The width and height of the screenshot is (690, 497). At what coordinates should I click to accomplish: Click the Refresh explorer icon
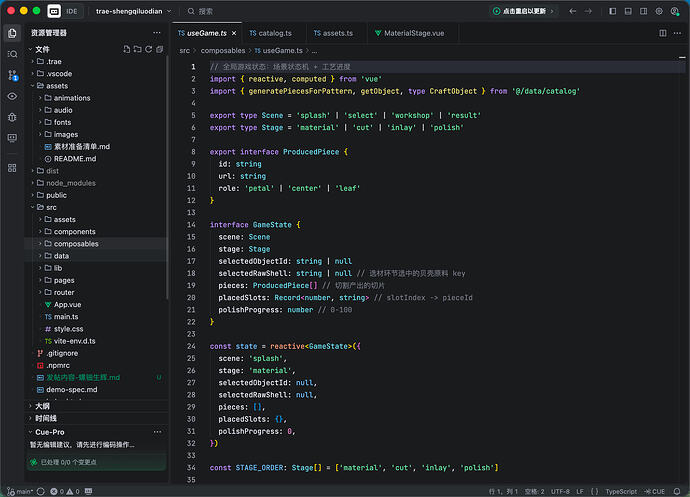[x=149, y=49]
